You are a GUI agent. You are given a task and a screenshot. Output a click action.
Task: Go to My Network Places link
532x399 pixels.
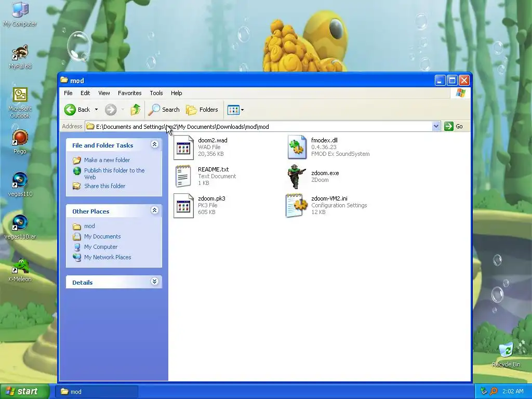click(108, 257)
